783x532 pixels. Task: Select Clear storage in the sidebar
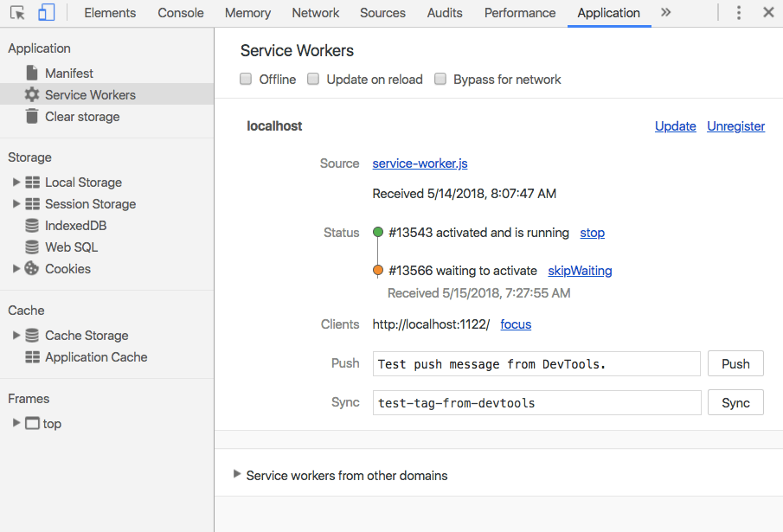point(82,116)
